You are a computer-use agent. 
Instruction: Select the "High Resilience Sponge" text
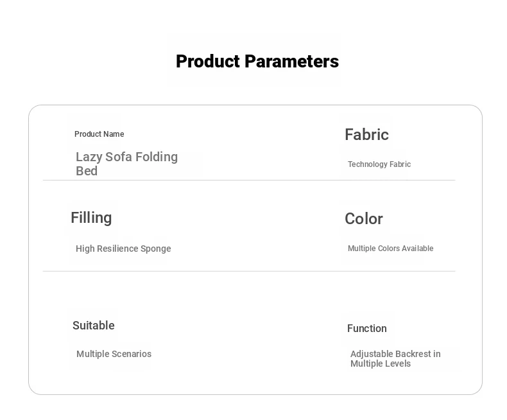(123, 249)
